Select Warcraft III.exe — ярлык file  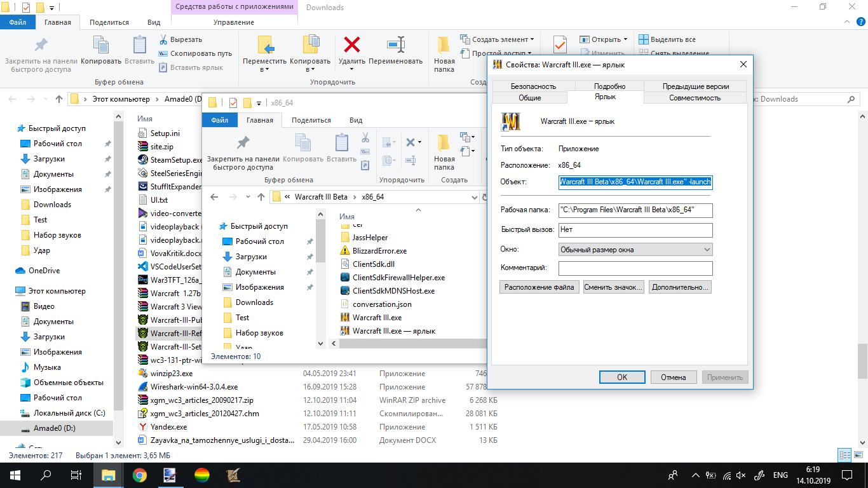pos(388,331)
